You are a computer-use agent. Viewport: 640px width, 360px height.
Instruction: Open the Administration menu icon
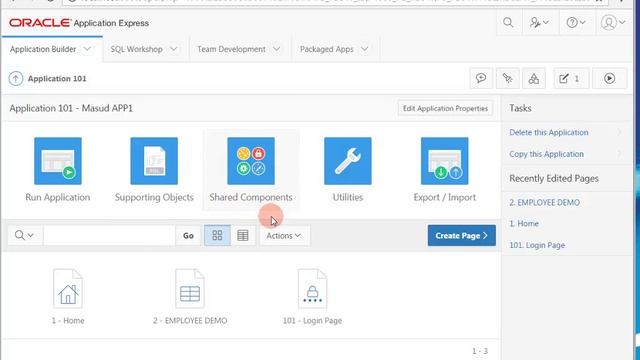point(539,22)
